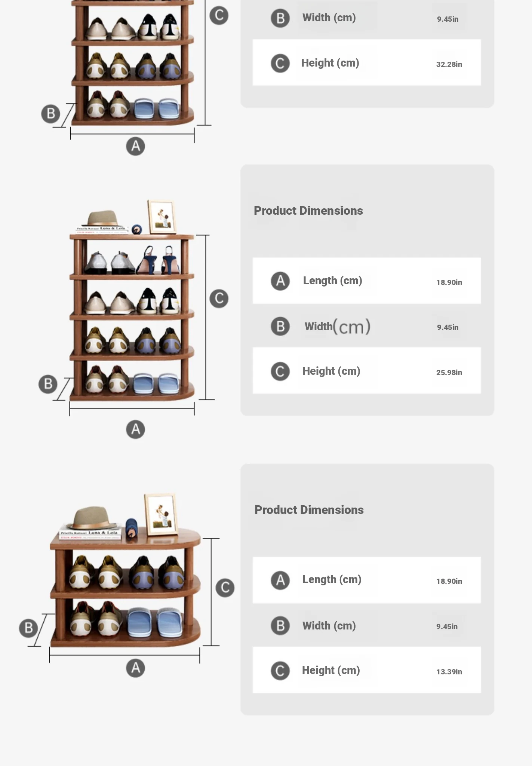
Task: Click the B marker left of the two-tier rack
Action: pyautogui.click(x=28, y=628)
